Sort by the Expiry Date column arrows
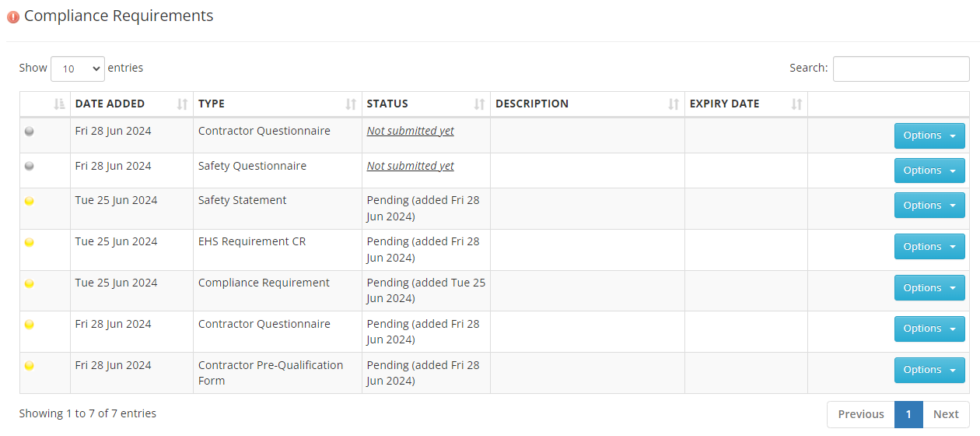 (796, 104)
